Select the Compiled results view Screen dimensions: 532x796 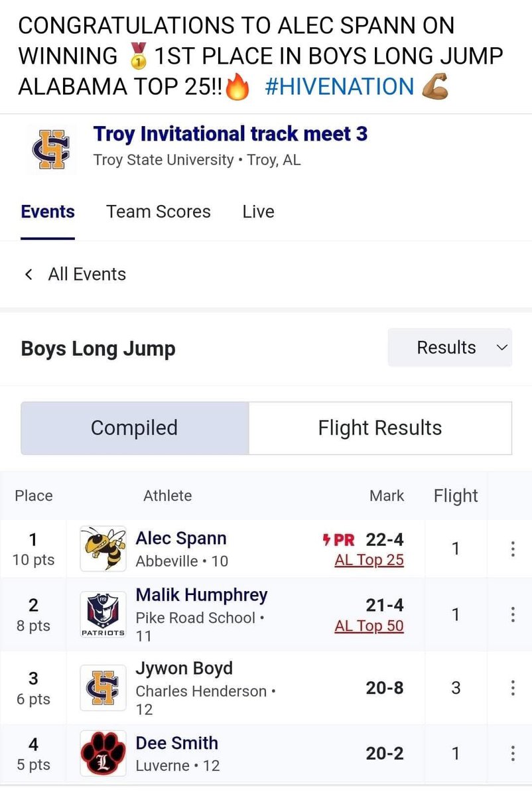(135, 428)
